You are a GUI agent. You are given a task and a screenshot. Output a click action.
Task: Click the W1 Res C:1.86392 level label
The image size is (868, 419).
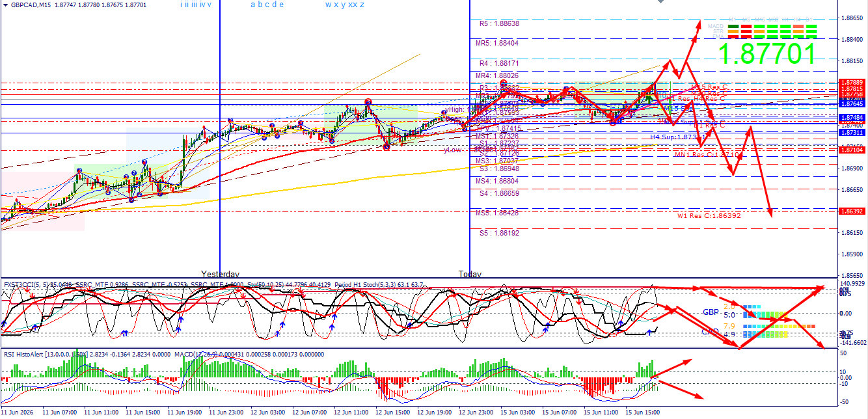709,215
